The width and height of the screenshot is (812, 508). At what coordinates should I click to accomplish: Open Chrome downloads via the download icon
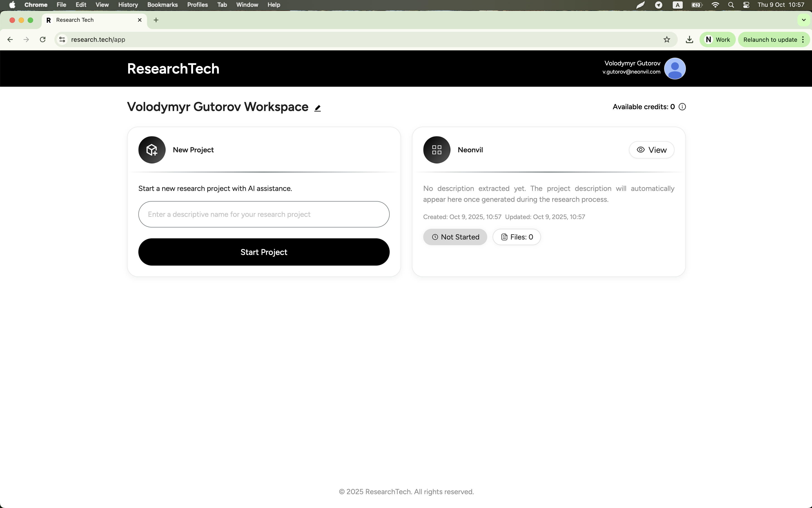690,39
